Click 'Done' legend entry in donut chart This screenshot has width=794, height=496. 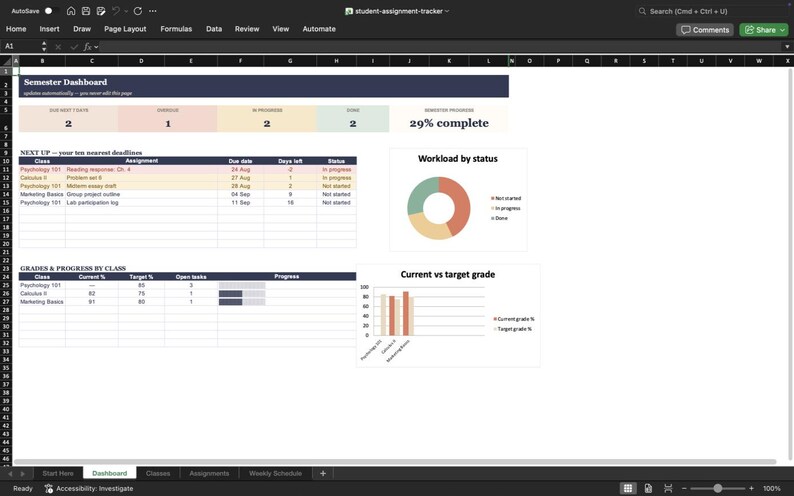[x=499, y=218]
